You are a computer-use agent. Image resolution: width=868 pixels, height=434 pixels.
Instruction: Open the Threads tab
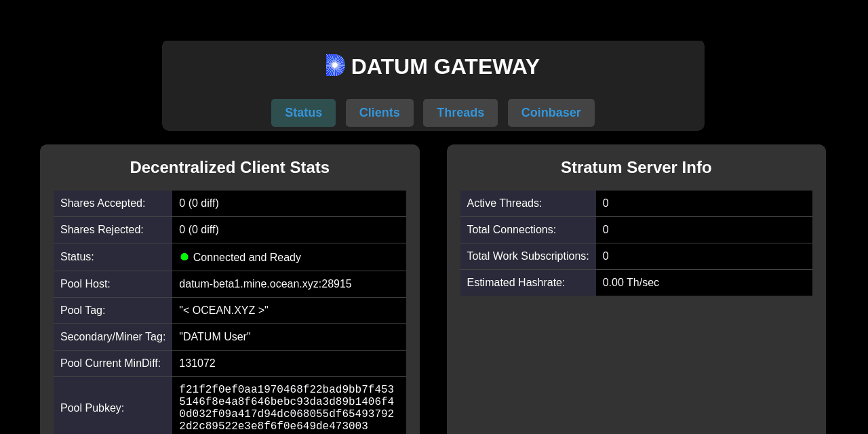[460, 113]
